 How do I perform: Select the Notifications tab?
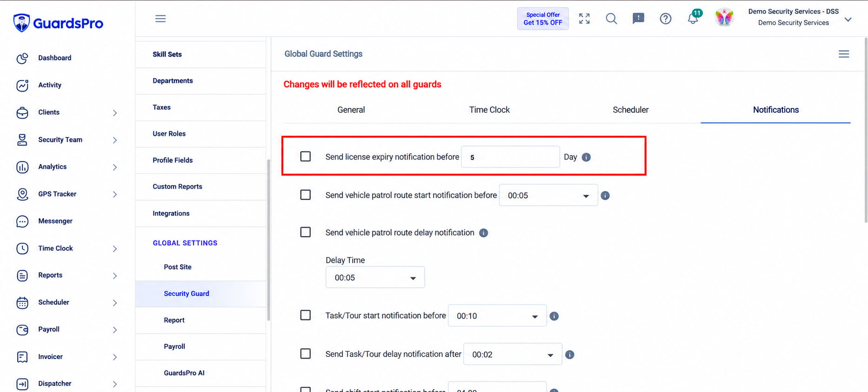tap(775, 110)
